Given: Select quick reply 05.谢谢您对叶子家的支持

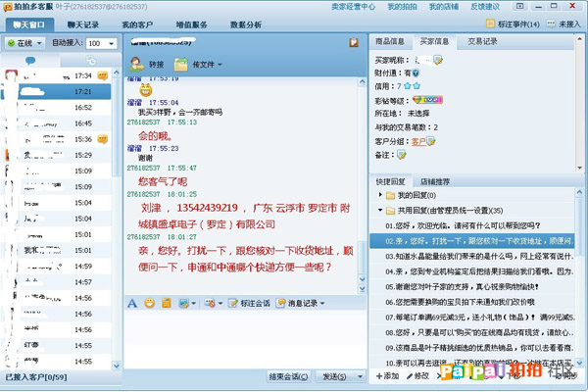Looking at the screenshot, I should (x=471, y=286).
